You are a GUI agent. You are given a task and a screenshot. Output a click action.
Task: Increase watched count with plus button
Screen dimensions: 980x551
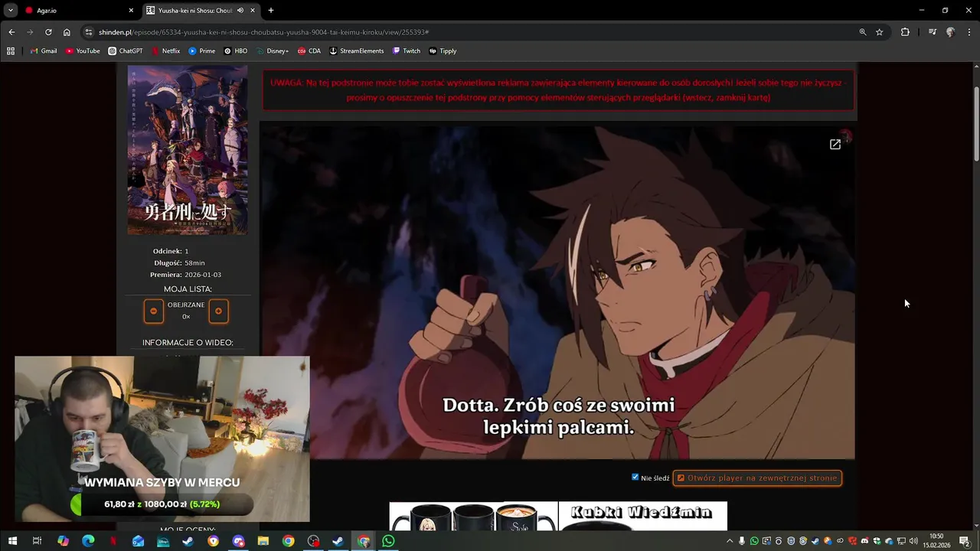[218, 311]
